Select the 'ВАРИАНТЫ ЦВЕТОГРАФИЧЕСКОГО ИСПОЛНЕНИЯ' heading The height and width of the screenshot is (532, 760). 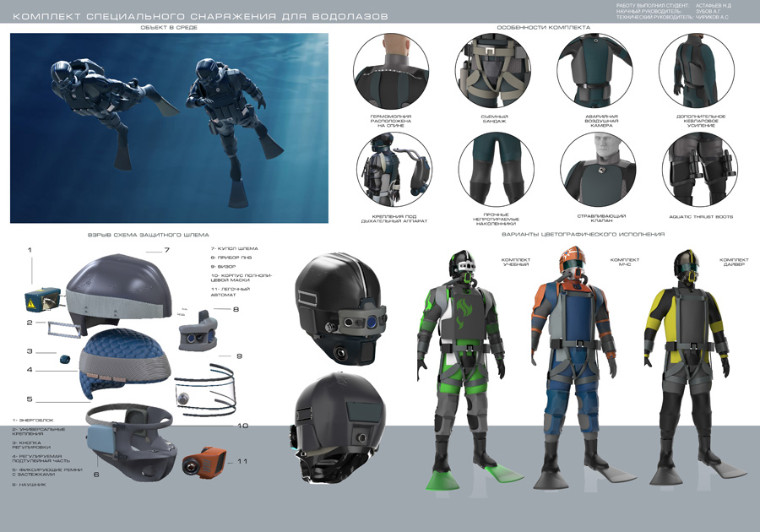point(583,235)
